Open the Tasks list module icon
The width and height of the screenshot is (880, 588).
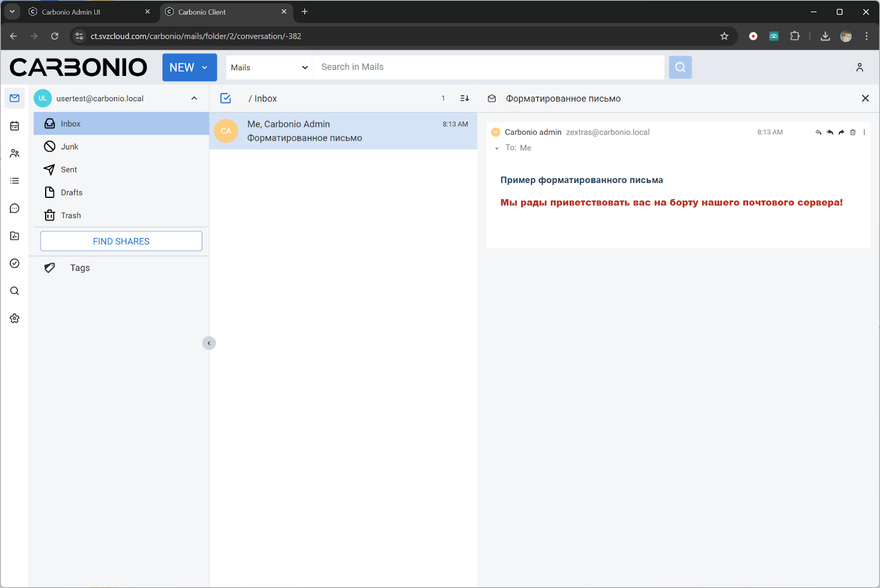(15, 181)
